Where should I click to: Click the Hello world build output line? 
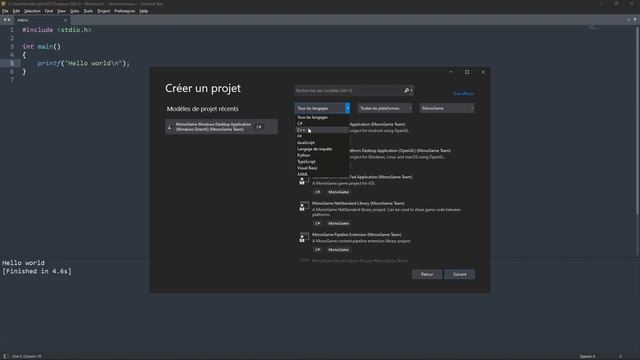coord(23,263)
